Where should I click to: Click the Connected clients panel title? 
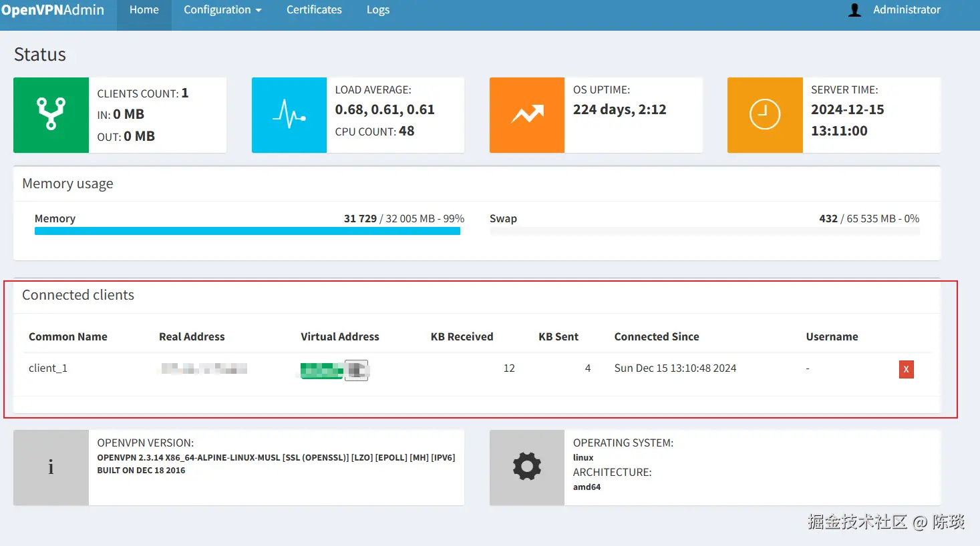point(78,295)
